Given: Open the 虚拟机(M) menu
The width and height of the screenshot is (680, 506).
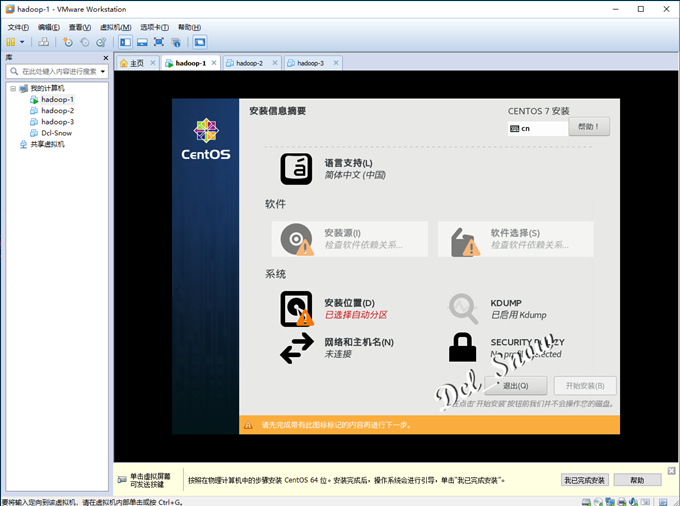Looking at the screenshot, I should [115, 27].
